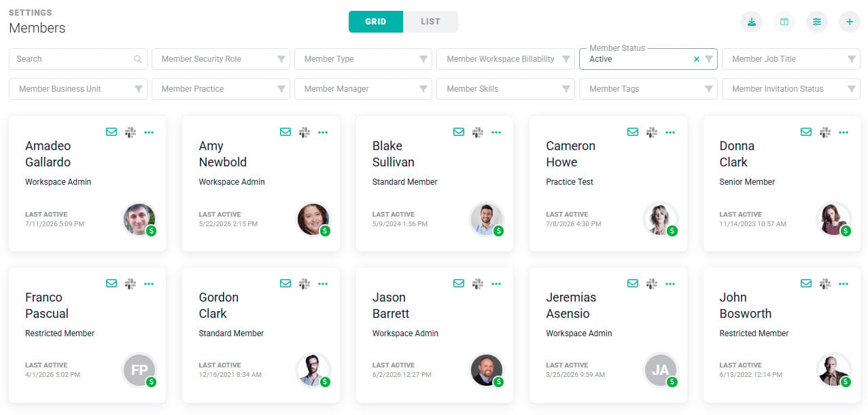Open Member Invitation Status filter
The image size is (868, 415).
tap(791, 89)
